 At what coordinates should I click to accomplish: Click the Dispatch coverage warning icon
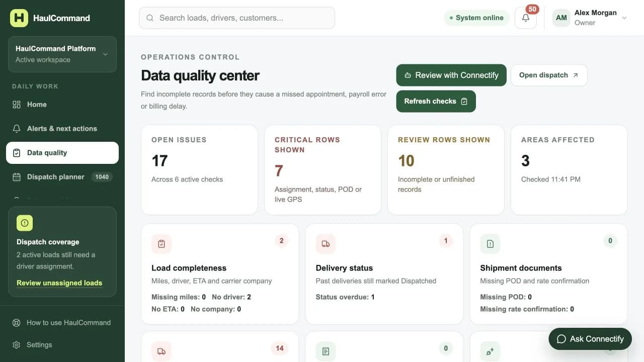click(x=25, y=223)
